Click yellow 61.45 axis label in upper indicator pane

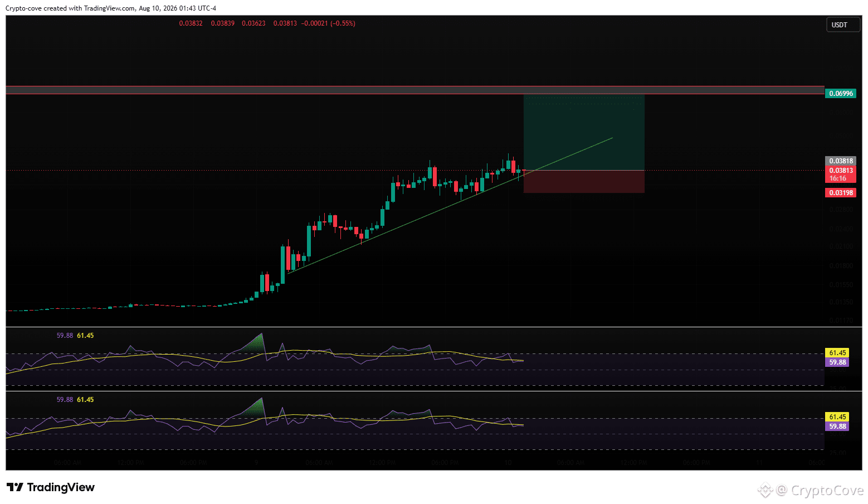coord(837,353)
